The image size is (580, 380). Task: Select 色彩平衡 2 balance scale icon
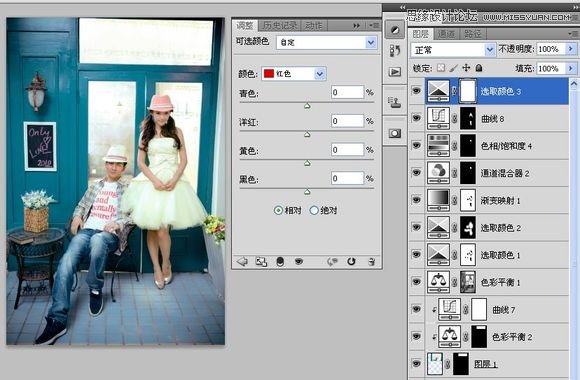(x=449, y=336)
